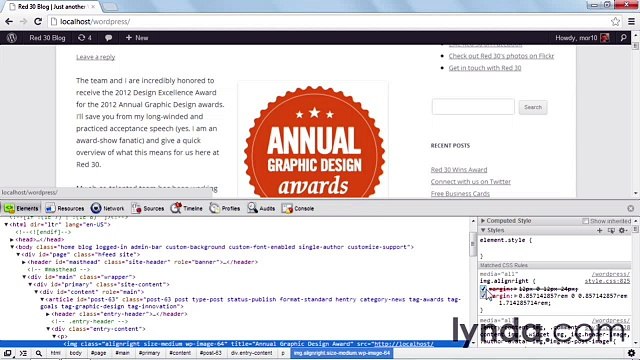The width and height of the screenshot is (640, 360).
Task: Open Red 30 Wins Award recent post
Action: coord(459,170)
